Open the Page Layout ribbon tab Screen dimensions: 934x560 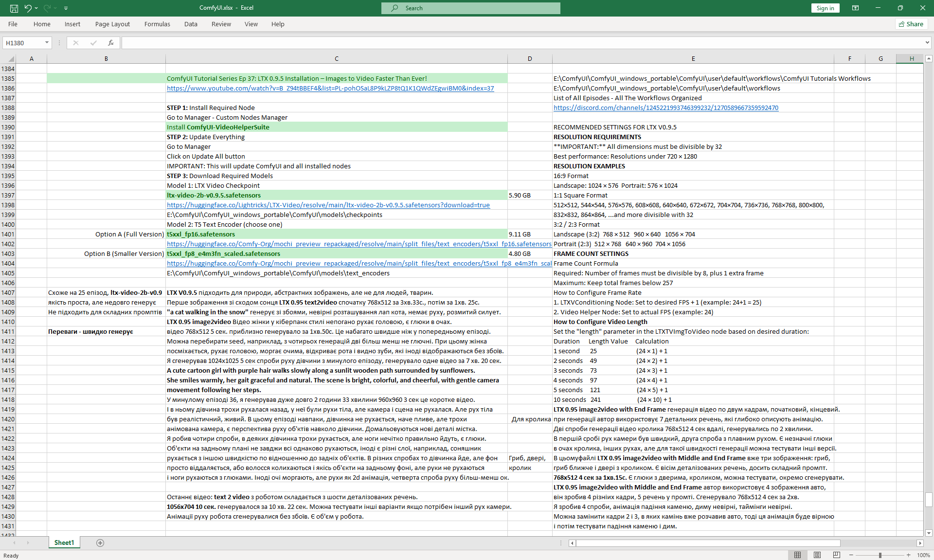point(112,24)
